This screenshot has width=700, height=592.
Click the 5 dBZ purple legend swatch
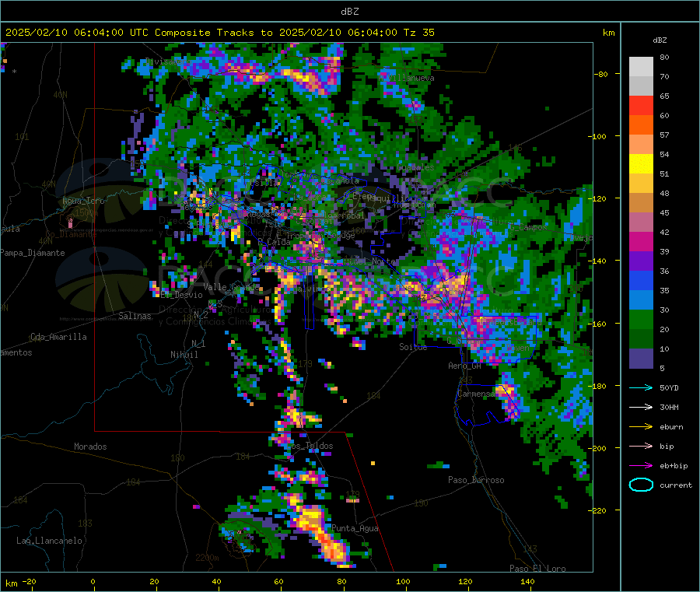point(641,359)
